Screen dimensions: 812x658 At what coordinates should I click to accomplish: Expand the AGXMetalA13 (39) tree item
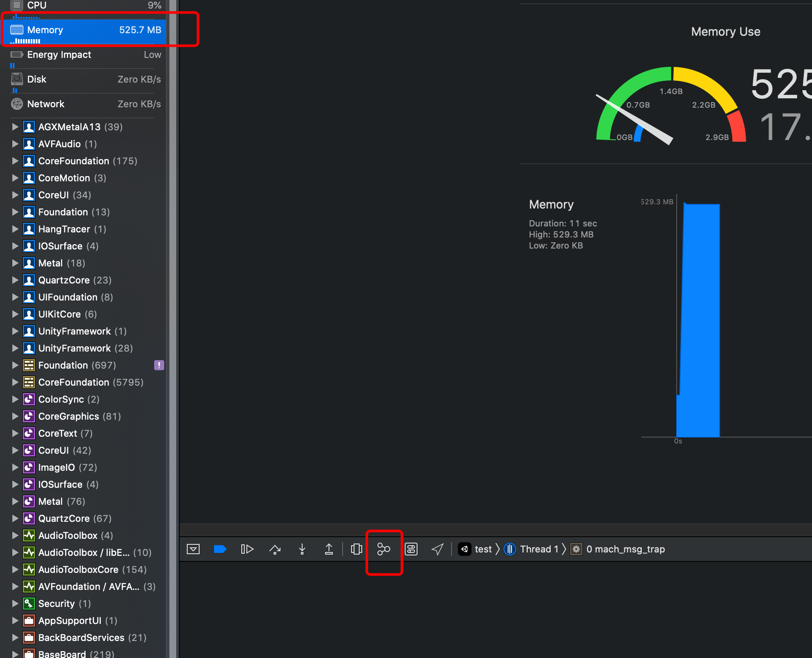click(15, 127)
